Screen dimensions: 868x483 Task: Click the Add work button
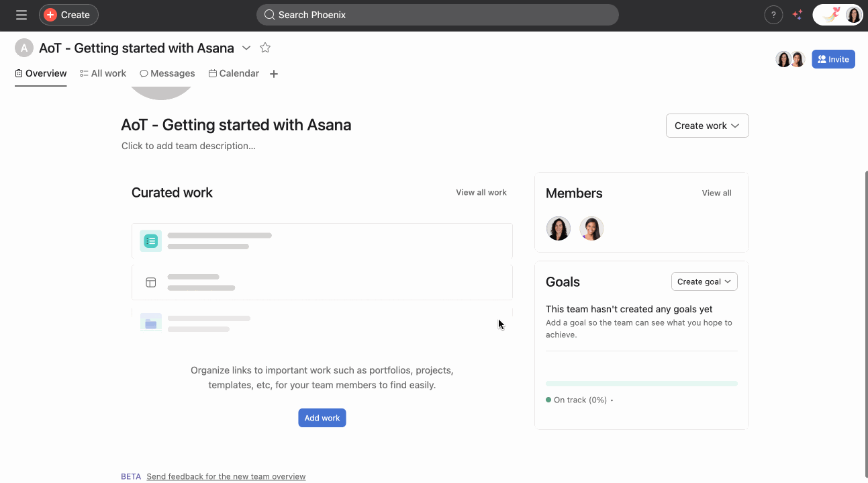[x=322, y=418]
